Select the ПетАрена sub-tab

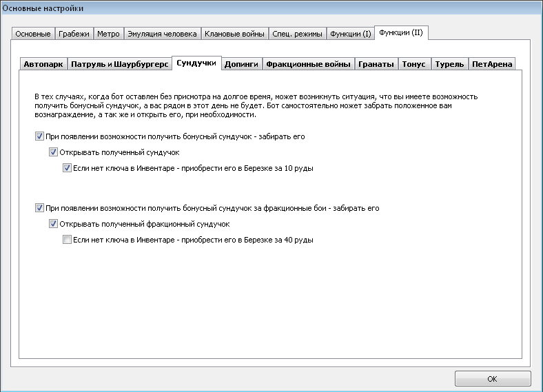pos(492,64)
